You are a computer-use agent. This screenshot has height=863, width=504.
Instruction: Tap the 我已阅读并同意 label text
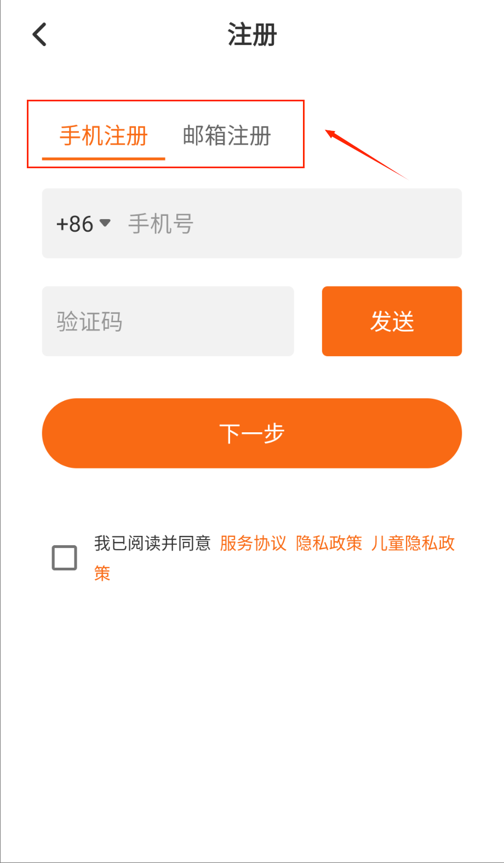152,543
